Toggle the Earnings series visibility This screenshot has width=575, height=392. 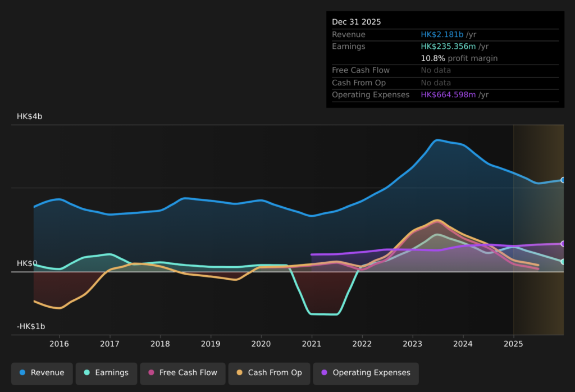[x=106, y=373]
